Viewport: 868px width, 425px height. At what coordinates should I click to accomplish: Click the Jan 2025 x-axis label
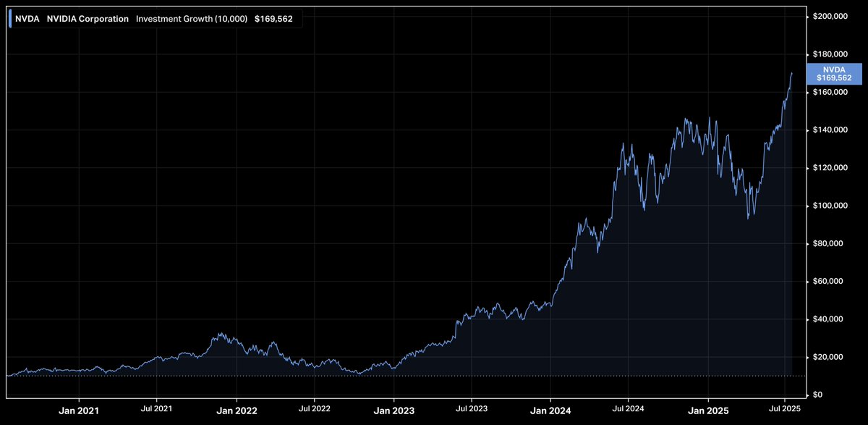(708, 411)
